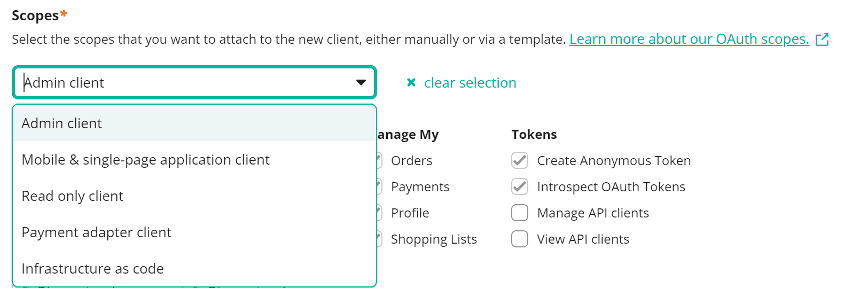
Task: Click the Tokens column heading
Action: click(x=534, y=135)
